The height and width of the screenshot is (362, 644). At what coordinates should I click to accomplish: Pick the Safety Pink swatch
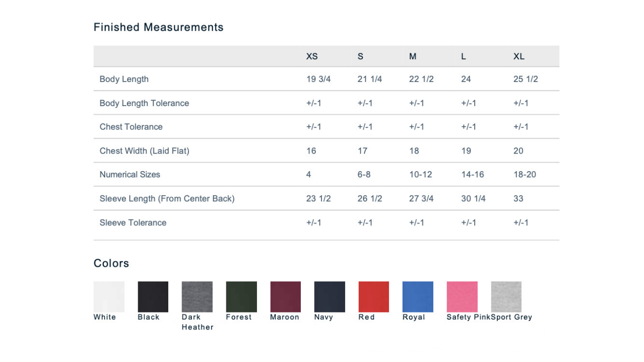click(462, 296)
